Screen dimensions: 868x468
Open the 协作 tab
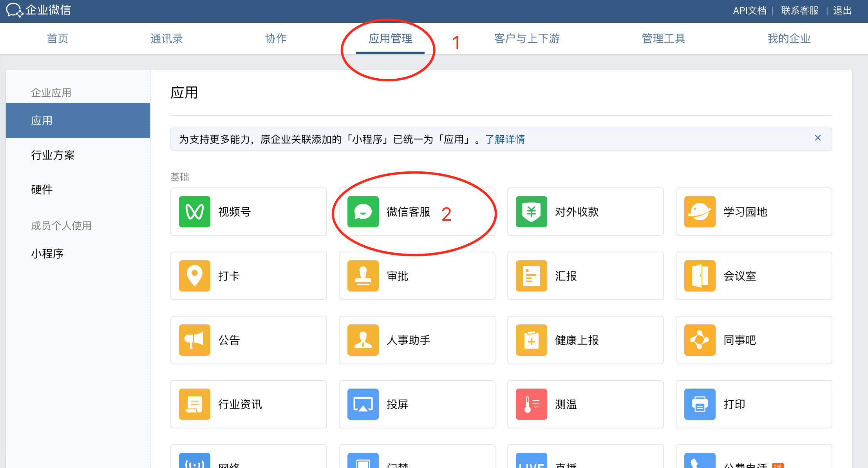click(x=276, y=38)
